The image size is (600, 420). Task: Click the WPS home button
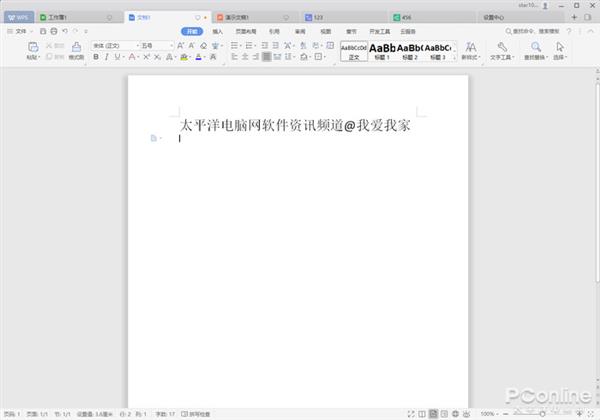pyautogui.click(x=19, y=17)
